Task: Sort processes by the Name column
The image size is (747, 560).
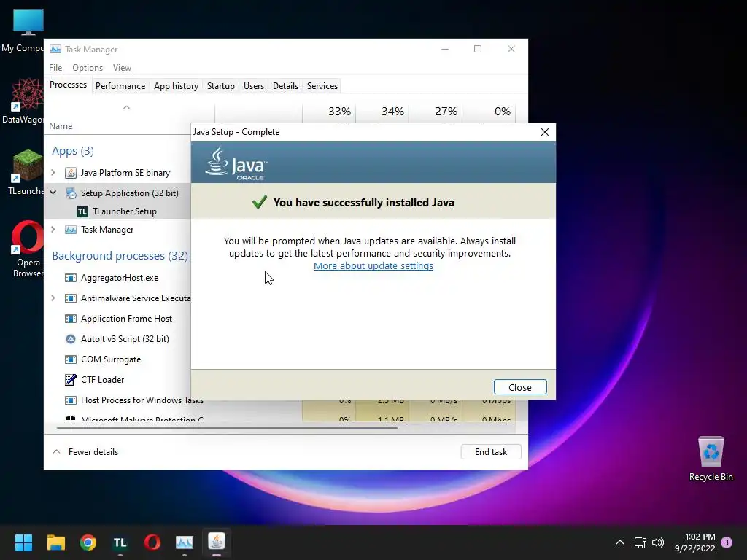Action: (x=61, y=125)
